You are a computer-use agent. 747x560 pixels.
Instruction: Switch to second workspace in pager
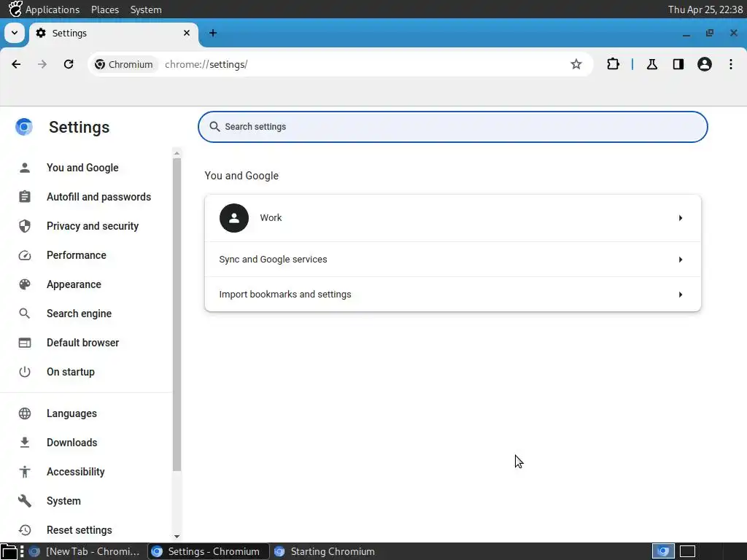pos(687,551)
